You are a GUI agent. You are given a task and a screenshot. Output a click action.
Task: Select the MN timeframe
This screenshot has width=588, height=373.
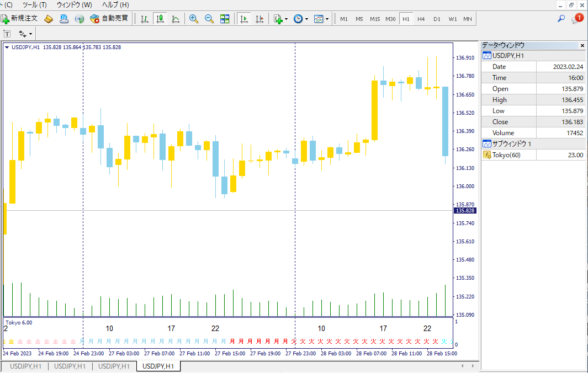click(468, 19)
